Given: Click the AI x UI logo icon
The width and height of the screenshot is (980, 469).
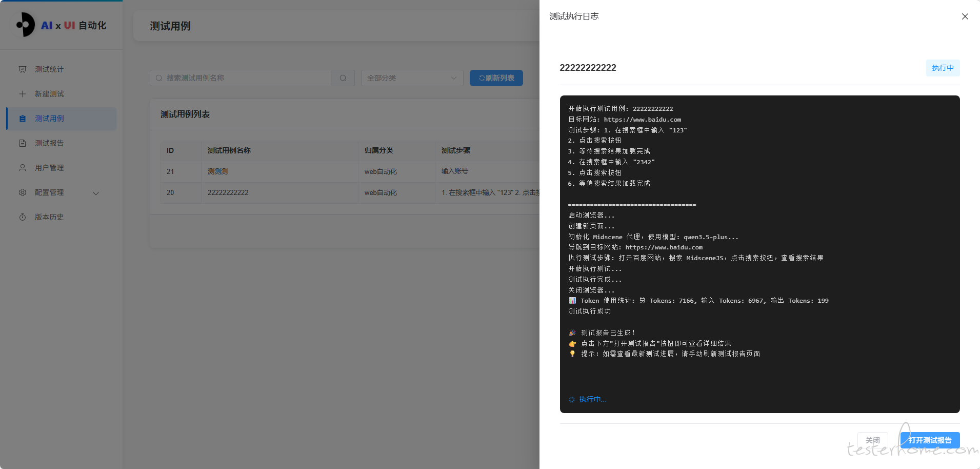Looking at the screenshot, I should pyautogui.click(x=25, y=25).
